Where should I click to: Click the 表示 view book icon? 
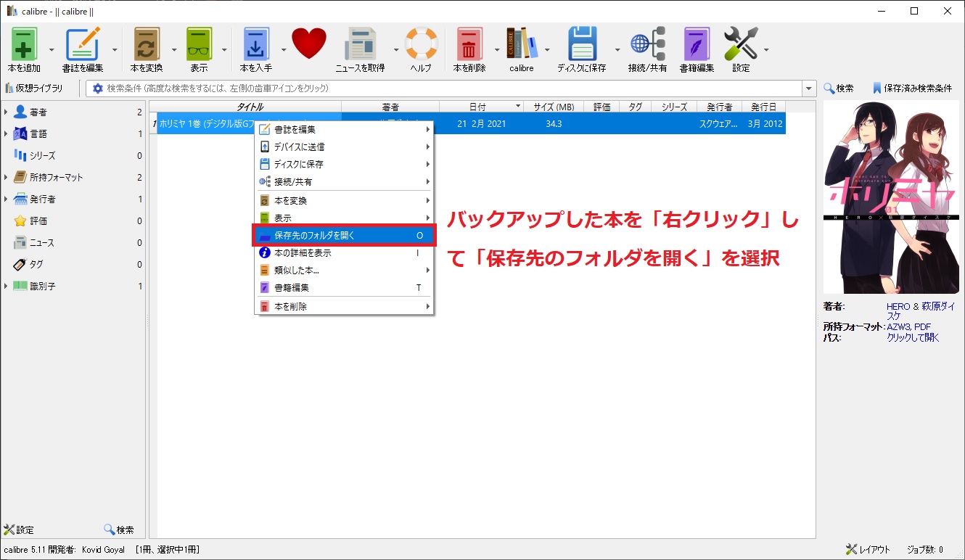tap(199, 45)
